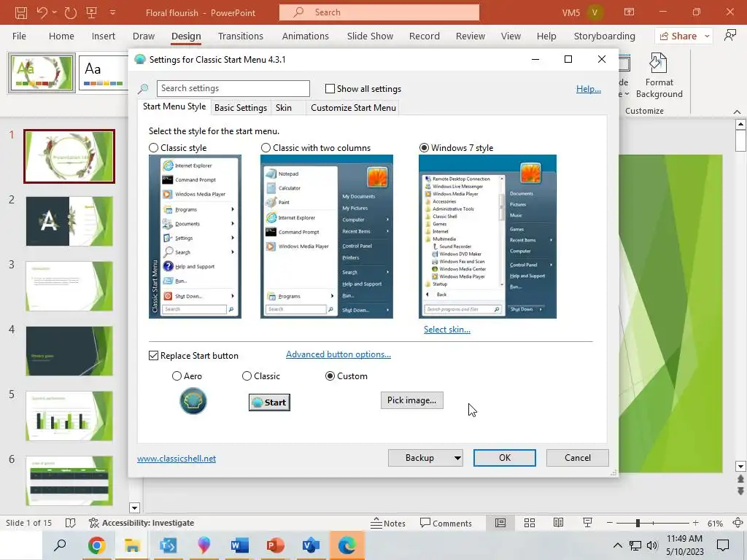Open the Share dropdown arrow

coord(707,36)
